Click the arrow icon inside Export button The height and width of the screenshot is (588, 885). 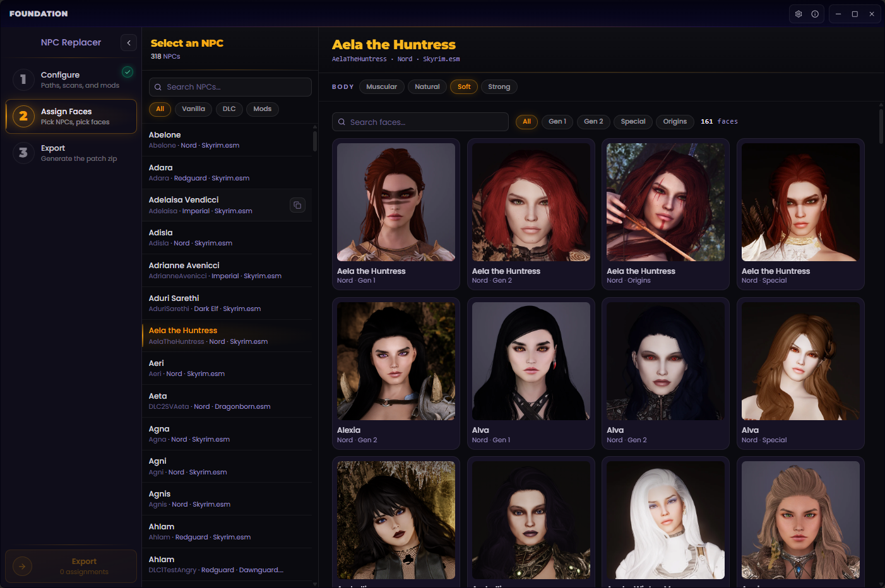(23, 566)
